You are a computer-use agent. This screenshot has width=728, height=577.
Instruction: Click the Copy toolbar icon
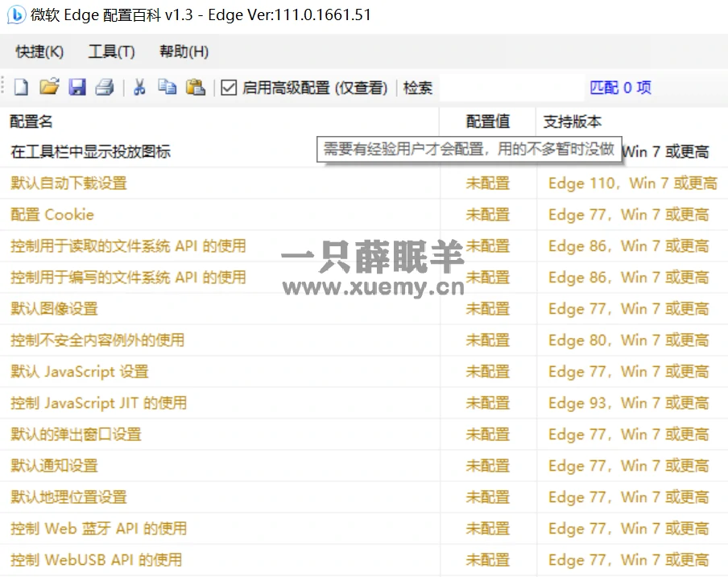168,87
